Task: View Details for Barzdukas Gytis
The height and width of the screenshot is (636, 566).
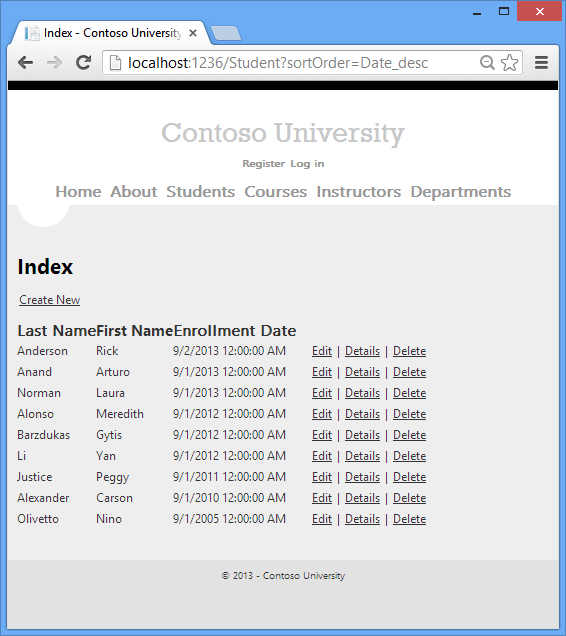Action: pyautogui.click(x=362, y=435)
